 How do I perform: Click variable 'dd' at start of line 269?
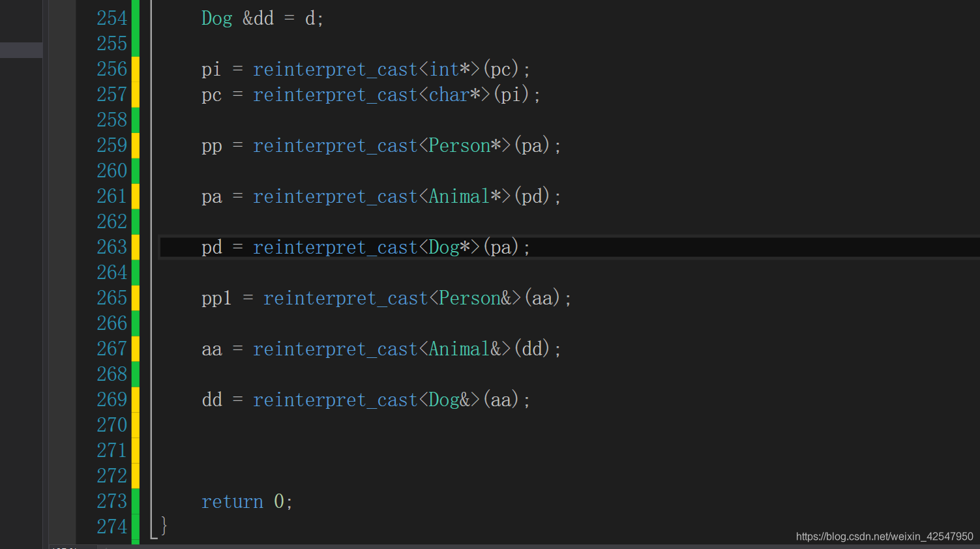(x=212, y=400)
